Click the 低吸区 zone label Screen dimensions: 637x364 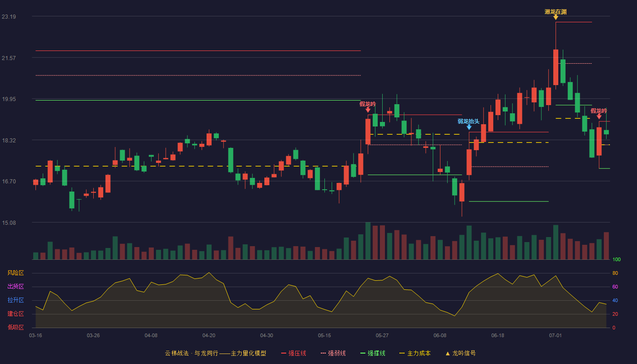pos(15,327)
